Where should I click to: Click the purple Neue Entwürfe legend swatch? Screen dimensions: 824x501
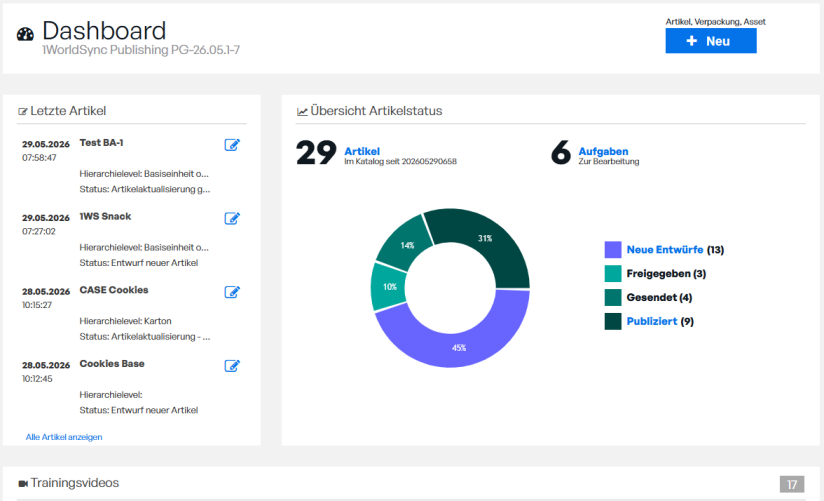(613, 250)
